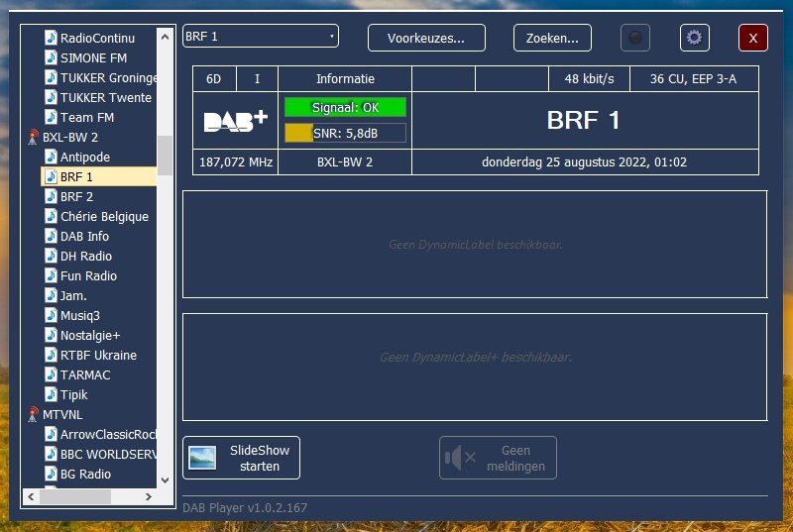Select the BXL-BW 2 ensemble node
The height and width of the screenshot is (532, 793).
tap(70, 138)
